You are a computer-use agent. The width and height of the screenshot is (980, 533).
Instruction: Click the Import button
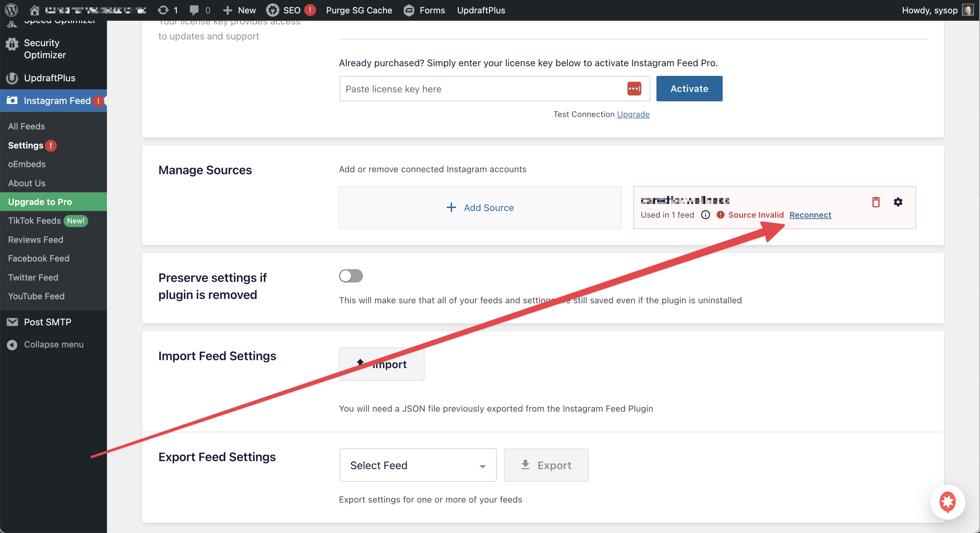(382, 364)
